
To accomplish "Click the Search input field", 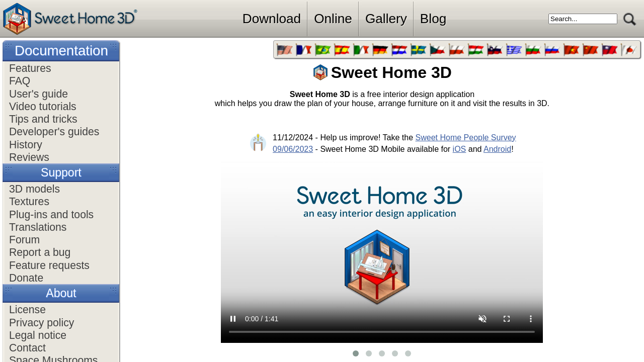I will click(x=583, y=19).
